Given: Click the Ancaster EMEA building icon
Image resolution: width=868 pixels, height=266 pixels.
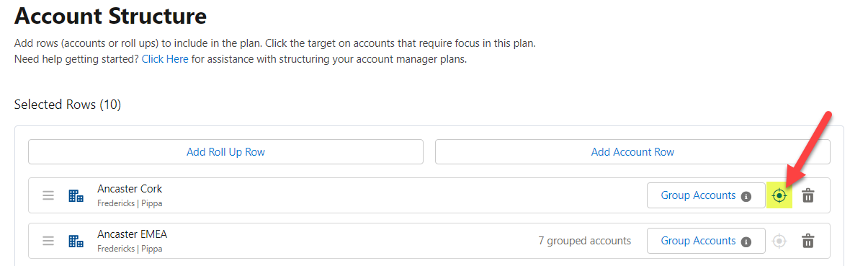Looking at the screenshot, I should coord(76,241).
